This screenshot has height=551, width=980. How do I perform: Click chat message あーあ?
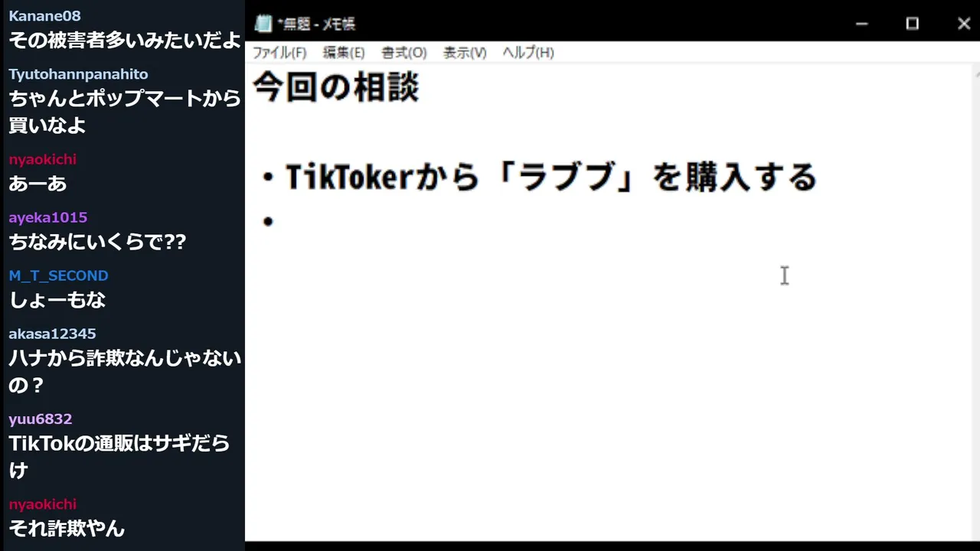pyautogui.click(x=38, y=184)
